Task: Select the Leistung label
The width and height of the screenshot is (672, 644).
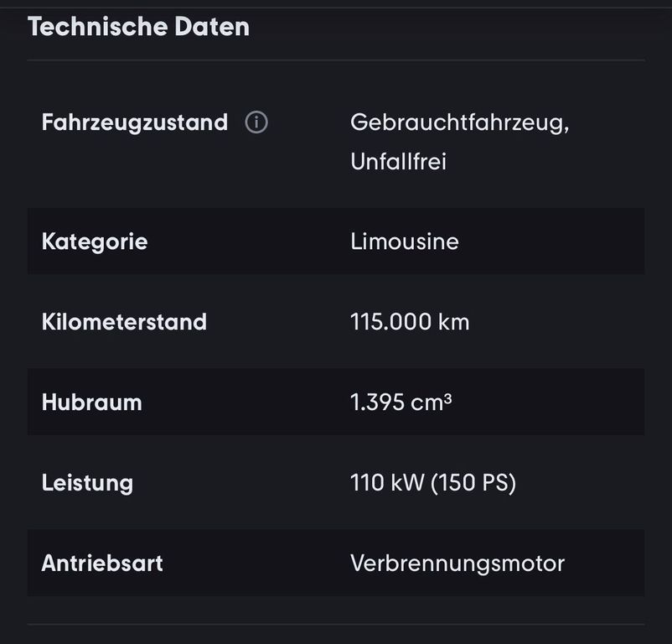Action: pos(87,483)
